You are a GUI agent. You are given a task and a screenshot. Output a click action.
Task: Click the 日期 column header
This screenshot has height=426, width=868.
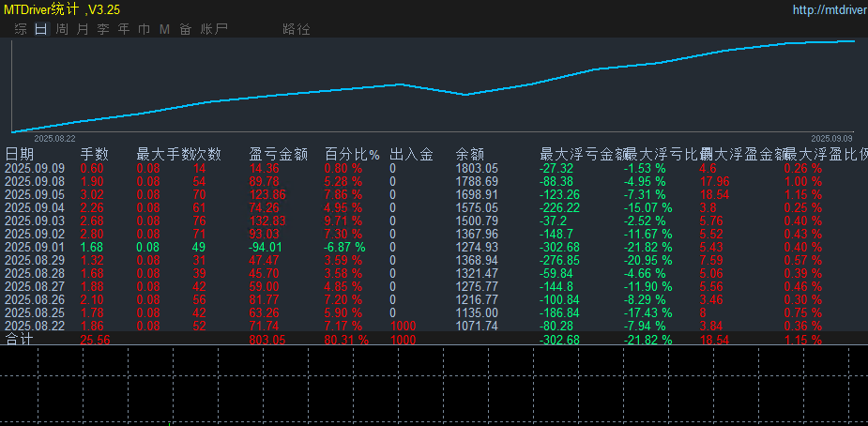[x=20, y=154]
